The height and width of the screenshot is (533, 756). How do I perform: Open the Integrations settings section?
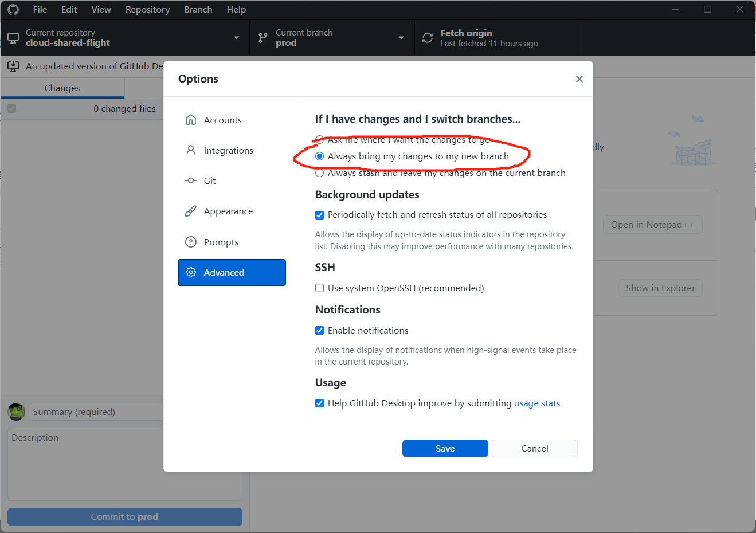coord(228,150)
